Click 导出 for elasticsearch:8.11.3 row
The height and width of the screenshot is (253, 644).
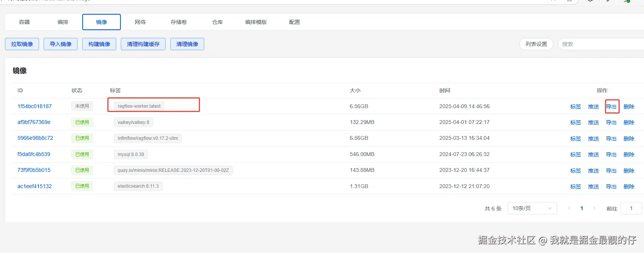(611, 187)
